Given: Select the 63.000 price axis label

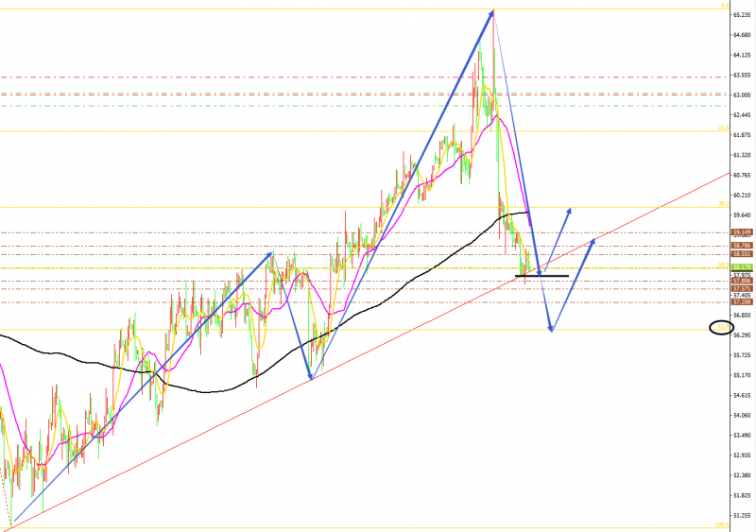Looking at the screenshot, I should pos(742,95).
